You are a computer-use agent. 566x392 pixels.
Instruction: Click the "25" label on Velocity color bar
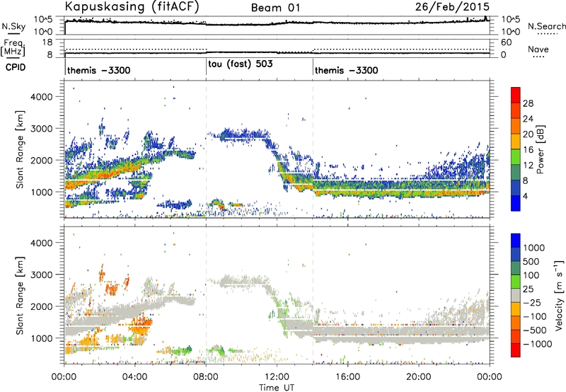pos(529,289)
